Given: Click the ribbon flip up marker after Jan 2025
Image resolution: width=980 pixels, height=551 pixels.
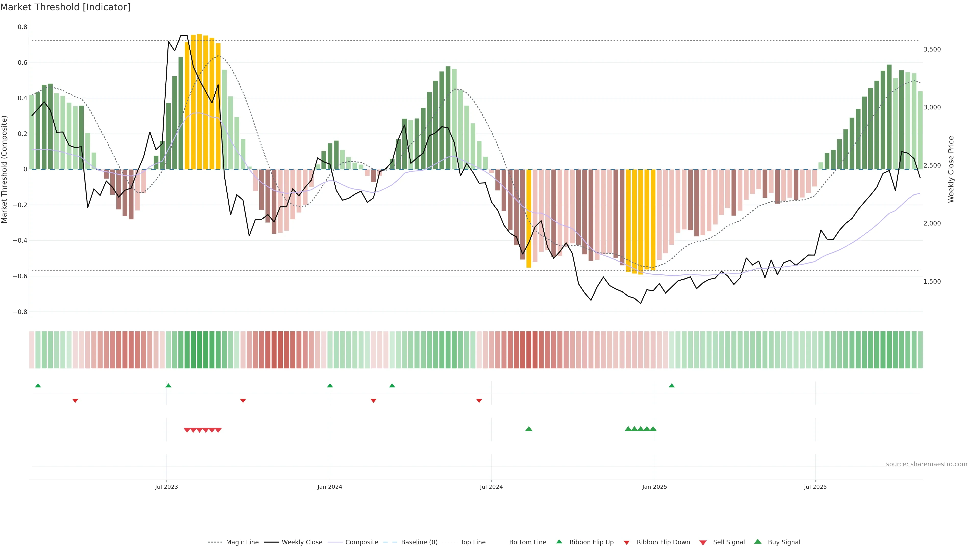Looking at the screenshot, I should pyautogui.click(x=671, y=386).
